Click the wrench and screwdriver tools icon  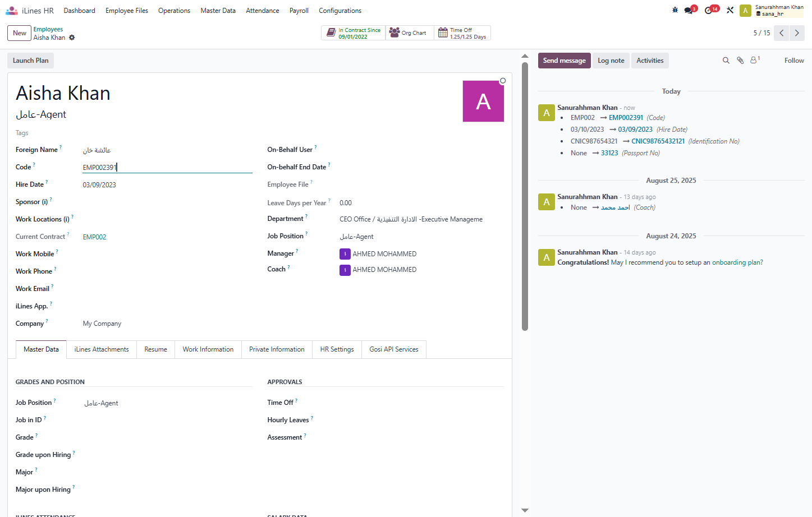[730, 10]
